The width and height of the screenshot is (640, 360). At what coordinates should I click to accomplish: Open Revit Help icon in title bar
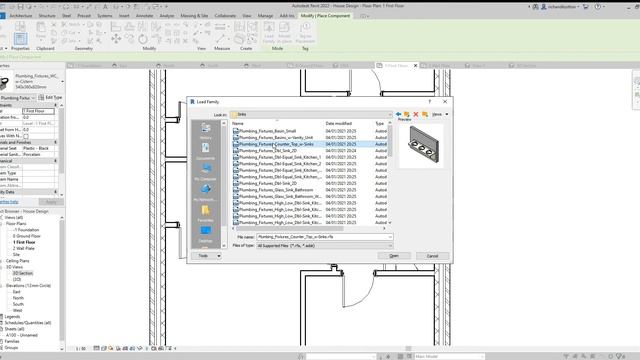pos(598,7)
